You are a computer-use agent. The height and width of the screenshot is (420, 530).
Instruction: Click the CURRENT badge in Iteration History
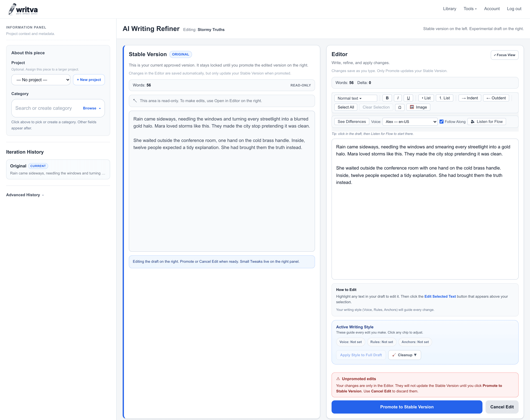[38, 166]
